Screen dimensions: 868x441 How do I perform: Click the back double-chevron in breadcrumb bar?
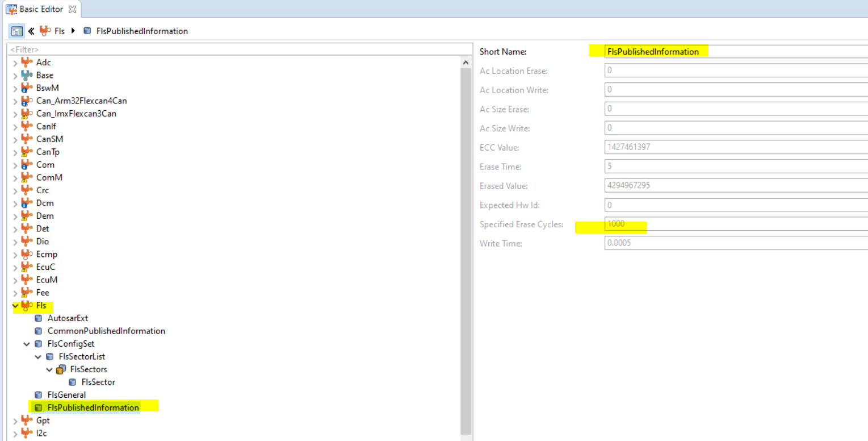pyautogui.click(x=31, y=31)
